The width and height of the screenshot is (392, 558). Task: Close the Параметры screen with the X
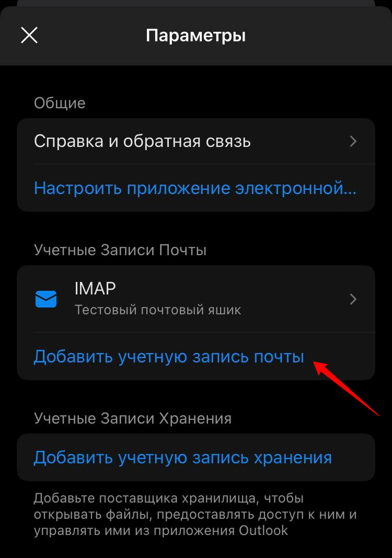[x=29, y=35]
